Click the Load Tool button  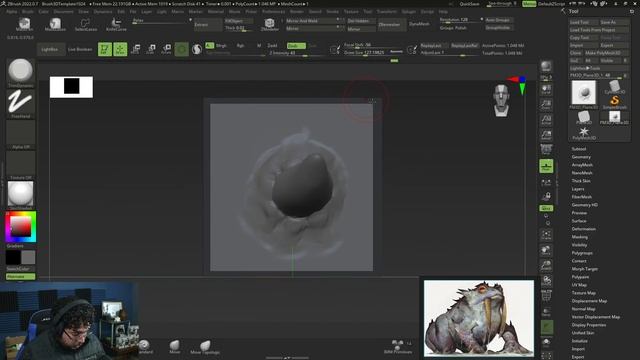[583, 22]
